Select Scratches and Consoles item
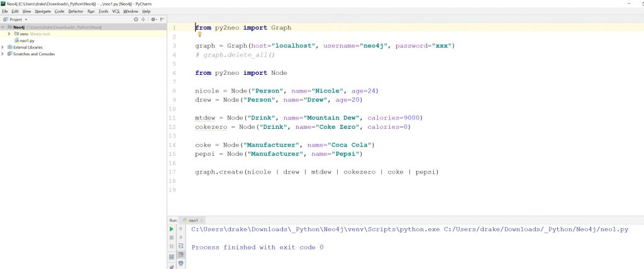Screen dimensions: 644x269 pos(33,54)
